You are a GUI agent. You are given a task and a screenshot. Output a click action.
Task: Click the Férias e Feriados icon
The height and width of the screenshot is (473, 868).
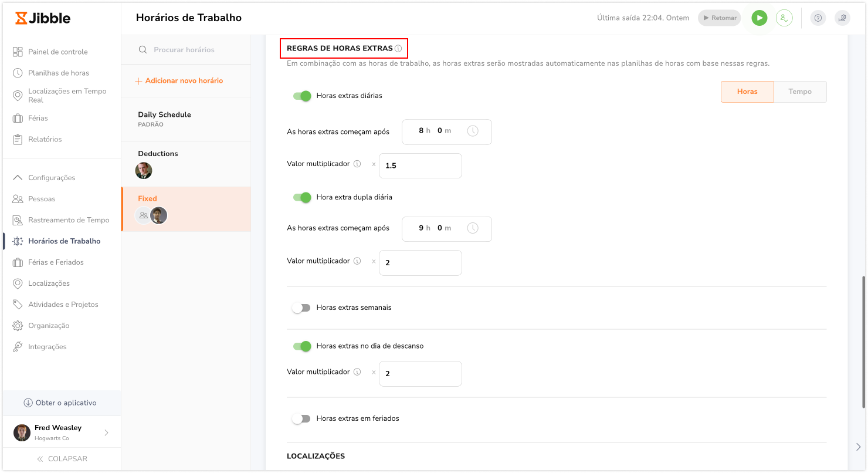pyautogui.click(x=18, y=262)
